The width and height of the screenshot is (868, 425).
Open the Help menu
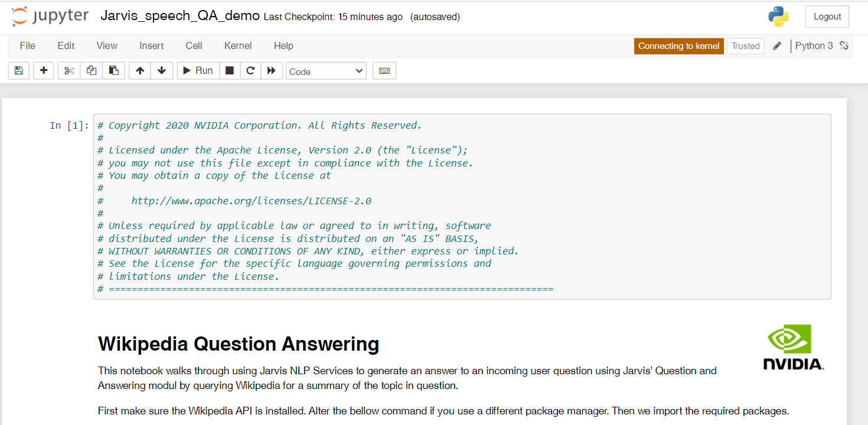click(x=283, y=45)
